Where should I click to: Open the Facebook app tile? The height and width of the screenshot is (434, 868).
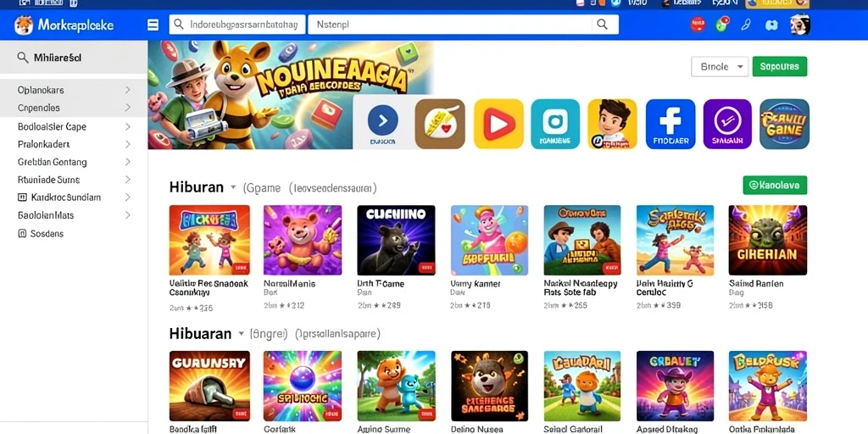[x=670, y=124]
